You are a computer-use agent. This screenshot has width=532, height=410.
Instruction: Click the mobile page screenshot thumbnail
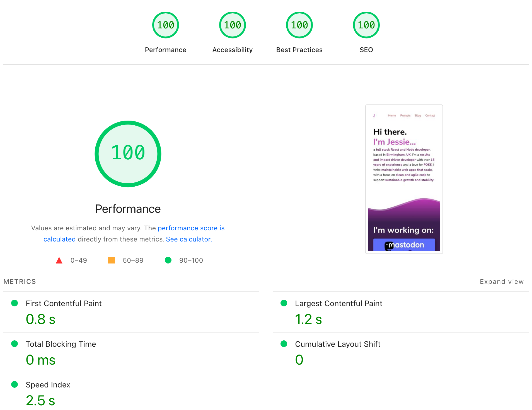pyautogui.click(x=404, y=179)
